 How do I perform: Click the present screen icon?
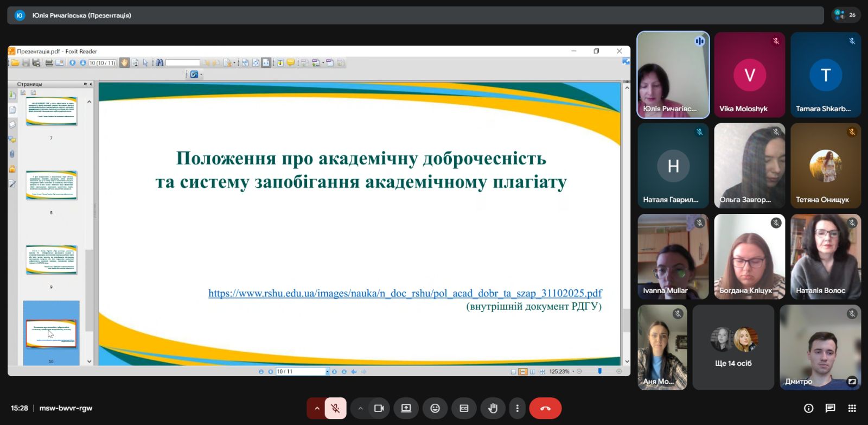(406, 408)
